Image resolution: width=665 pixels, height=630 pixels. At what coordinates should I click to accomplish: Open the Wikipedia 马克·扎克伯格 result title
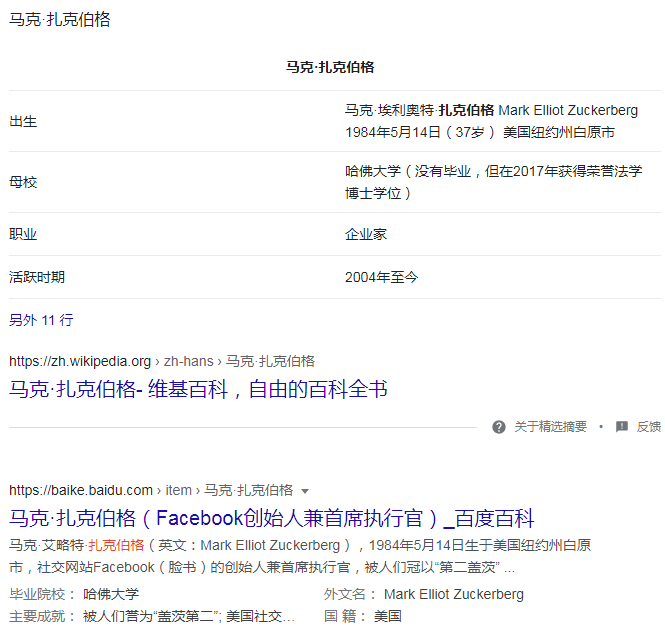tap(198, 389)
